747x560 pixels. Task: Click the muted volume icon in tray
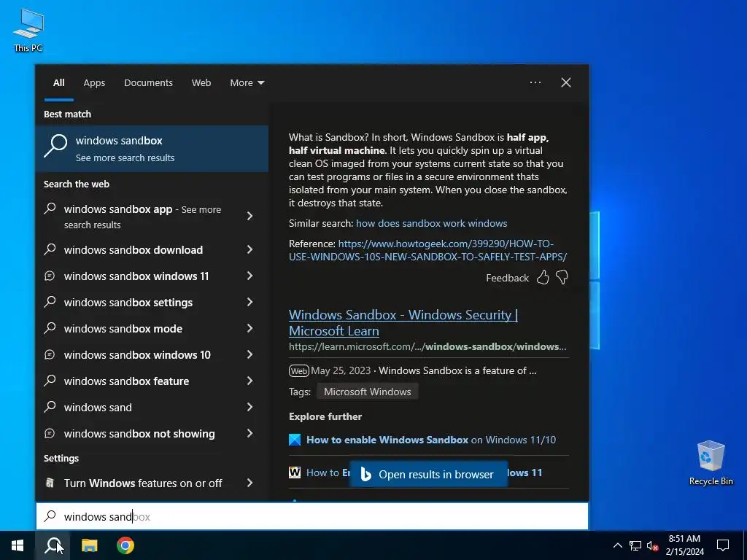pos(653,545)
